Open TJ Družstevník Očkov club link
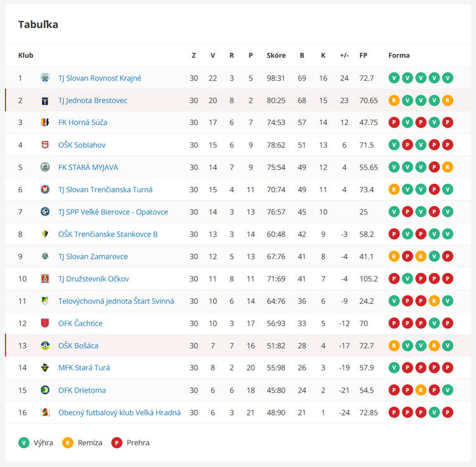This screenshot has width=476, height=467. point(93,279)
